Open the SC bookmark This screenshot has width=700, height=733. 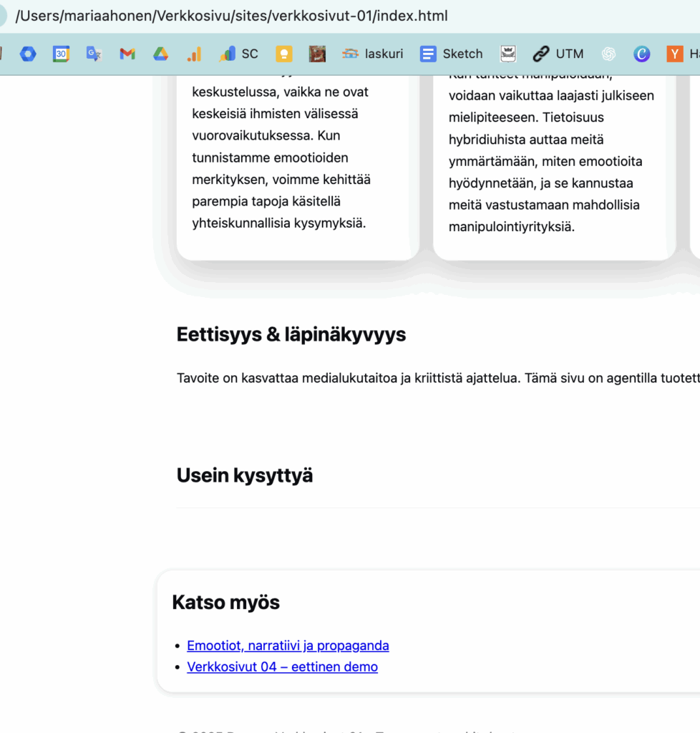tap(238, 53)
